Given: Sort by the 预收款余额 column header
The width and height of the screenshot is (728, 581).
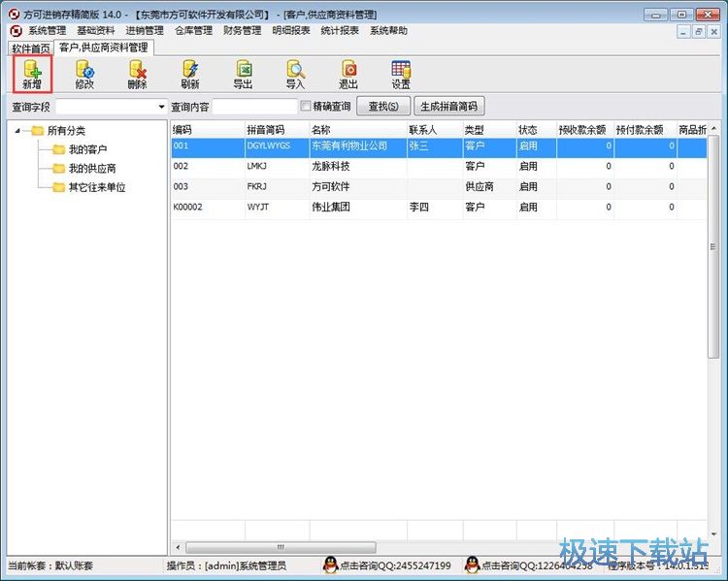Looking at the screenshot, I should point(585,130).
